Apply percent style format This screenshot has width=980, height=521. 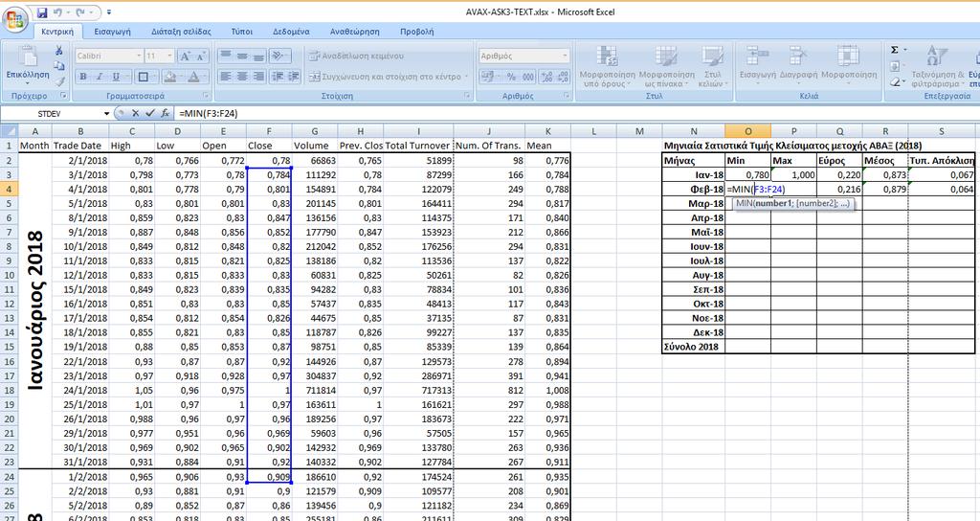[x=511, y=77]
